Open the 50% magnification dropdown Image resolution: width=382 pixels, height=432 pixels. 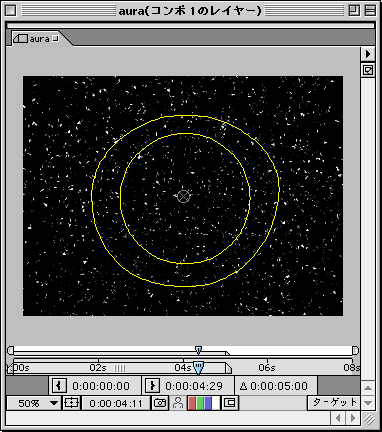coord(34,403)
